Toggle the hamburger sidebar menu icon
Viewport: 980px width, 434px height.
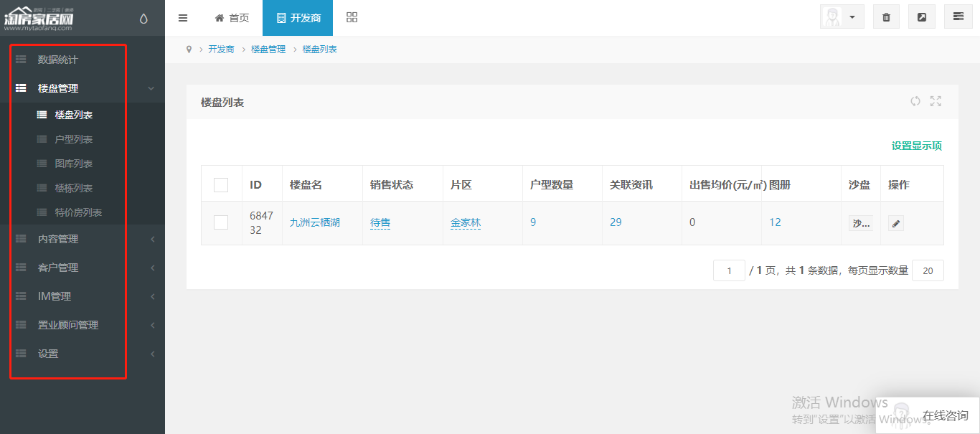pos(183,18)
